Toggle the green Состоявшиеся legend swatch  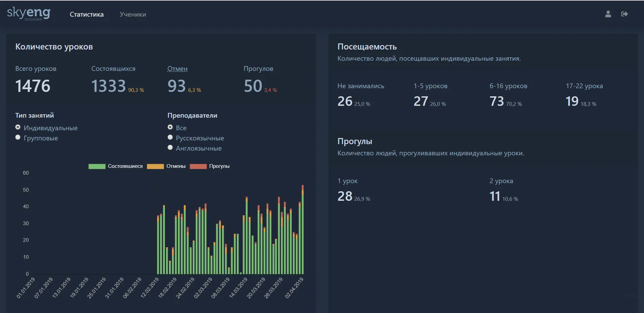97,166
